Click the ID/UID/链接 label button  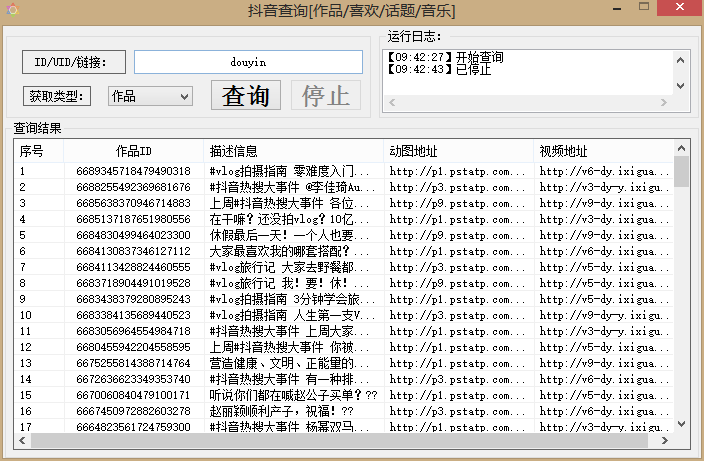click(74, 62)
